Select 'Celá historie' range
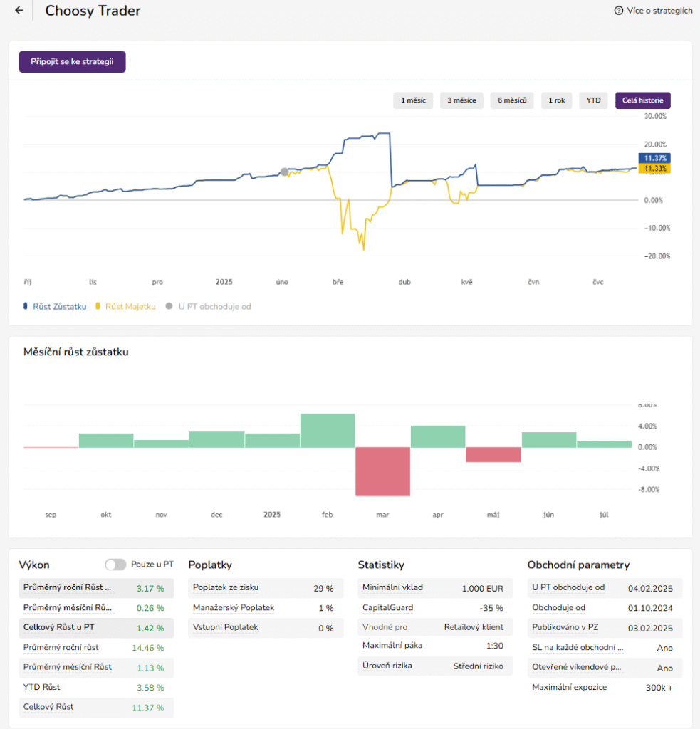 pyautogui.click(x=642, y=101)
